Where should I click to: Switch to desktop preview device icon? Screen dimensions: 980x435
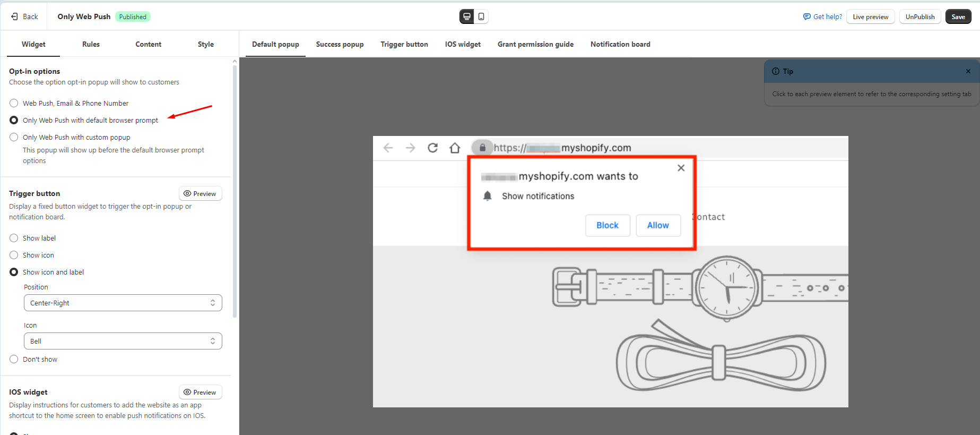click(467, 16)
